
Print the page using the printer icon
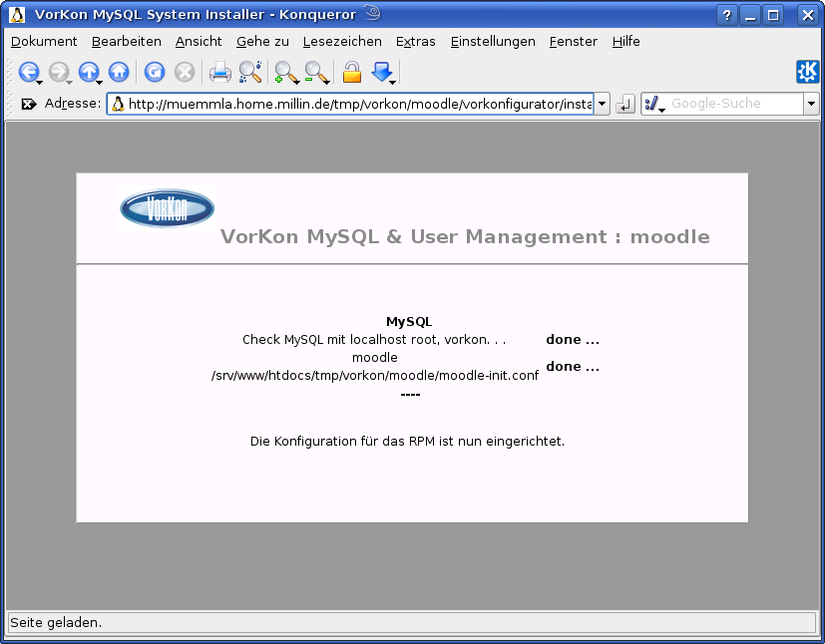tap(219, 72)
